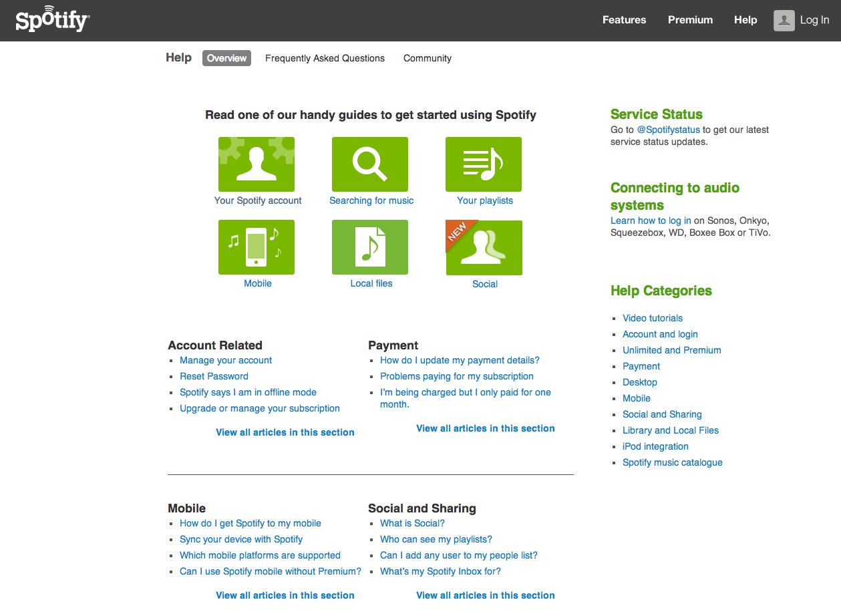This screenshot has height=616, width=841.
Task: Click the Help Categories heading
Action: (661, 291)
